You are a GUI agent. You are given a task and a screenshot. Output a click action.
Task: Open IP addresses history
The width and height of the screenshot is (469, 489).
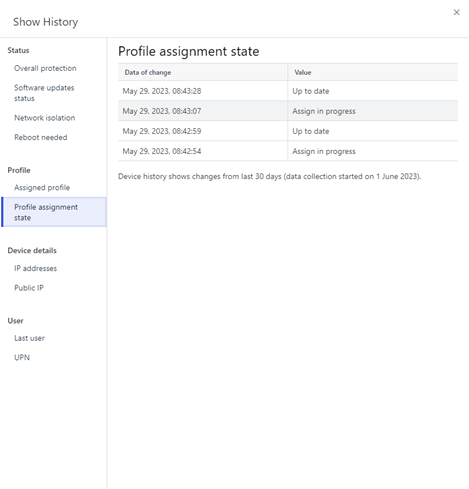point(35,268)
